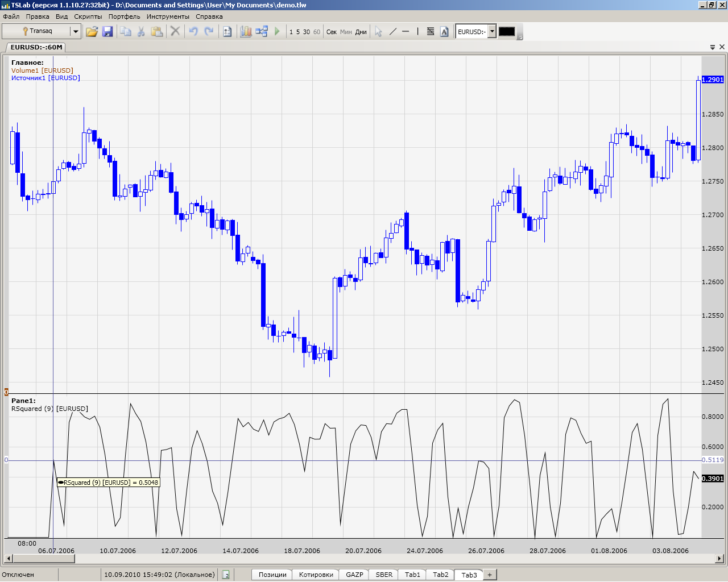Add a new tab with the plus button
728x582 pixels.
coord(489,575)
